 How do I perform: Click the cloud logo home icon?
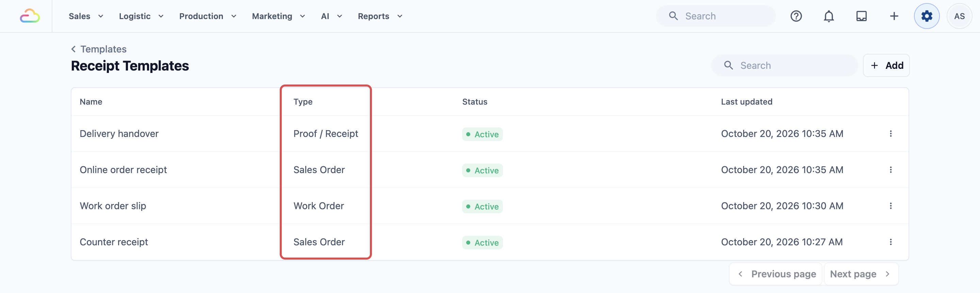tap(30, 16)
